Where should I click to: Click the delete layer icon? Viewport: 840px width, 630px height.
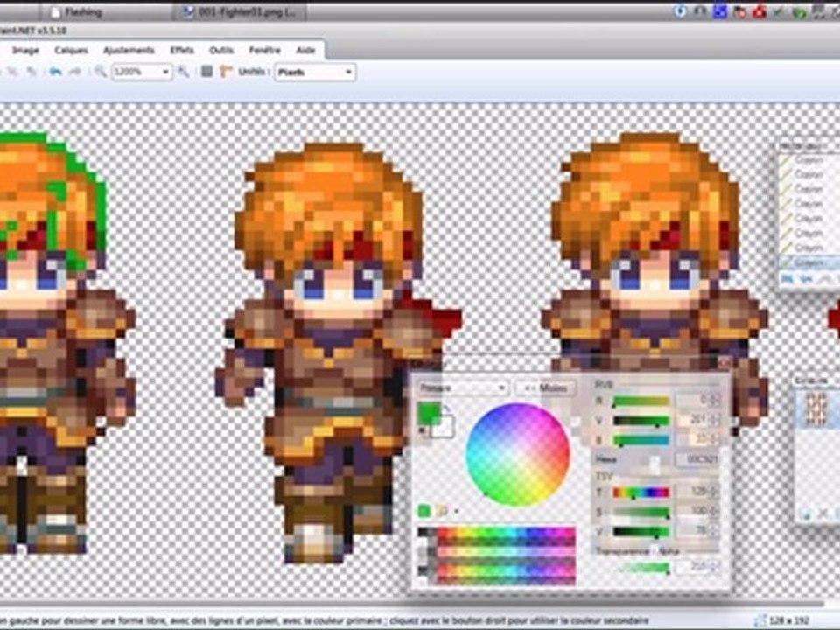pyautogui.click(x=822, y=514)
